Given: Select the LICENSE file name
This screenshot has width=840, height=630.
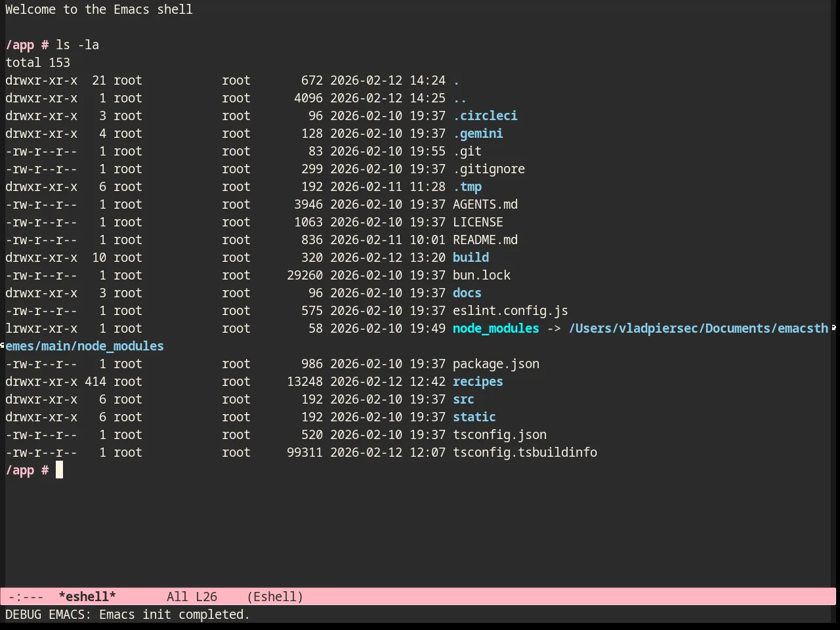Looking at the screenshot, I should 478,222.
